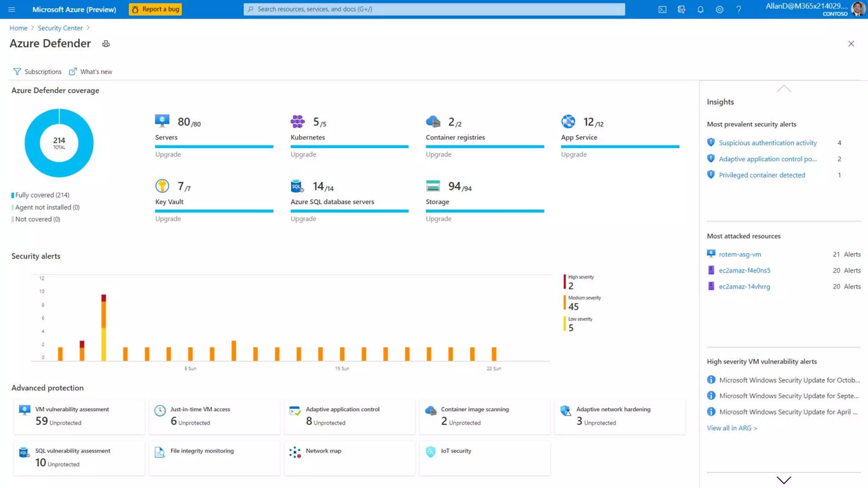868x488 pixels.
Task: Collapse Insights with the up chevron
Action: (x=784, y=89)
